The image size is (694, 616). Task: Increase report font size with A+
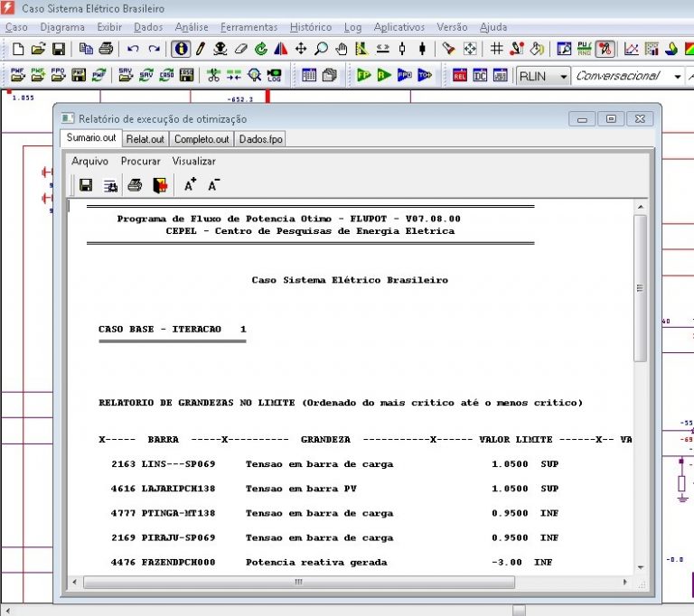pos(190,185)
